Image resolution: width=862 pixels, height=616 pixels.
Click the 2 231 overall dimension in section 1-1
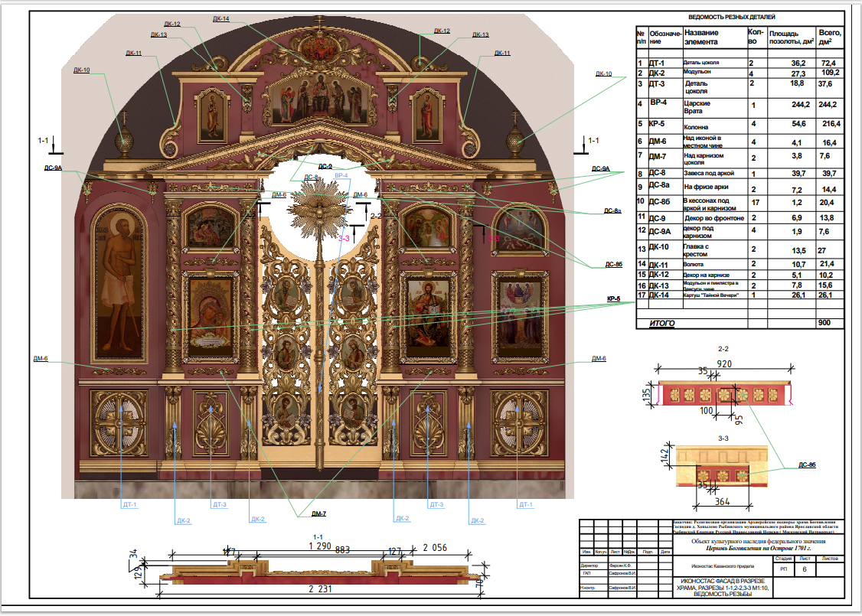[320, 588]
